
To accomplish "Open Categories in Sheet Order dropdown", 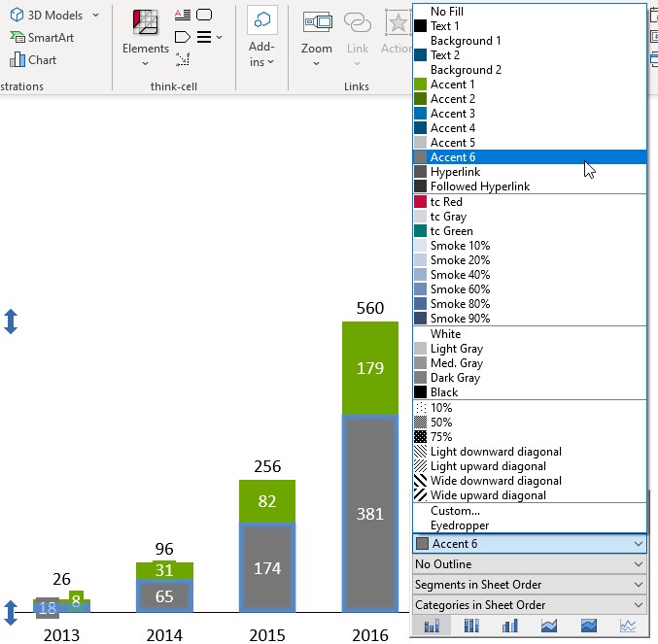I will click(529, 605).
